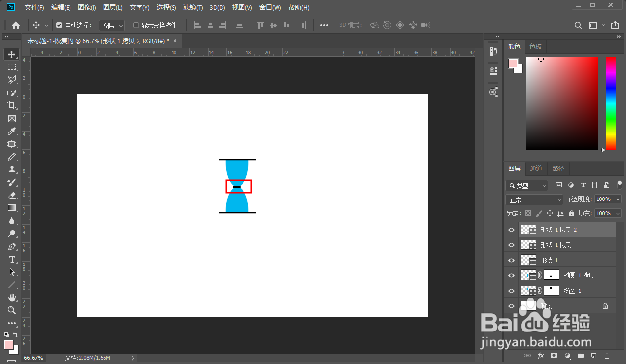The width and height of the screenshot is (626, 364).
Task: Create a new group with folder icon
Action: pyautogui.click(x=581, y=356)
